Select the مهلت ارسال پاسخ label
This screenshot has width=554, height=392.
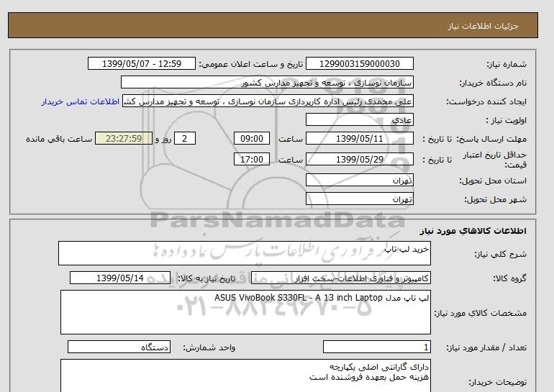[491, 139]
